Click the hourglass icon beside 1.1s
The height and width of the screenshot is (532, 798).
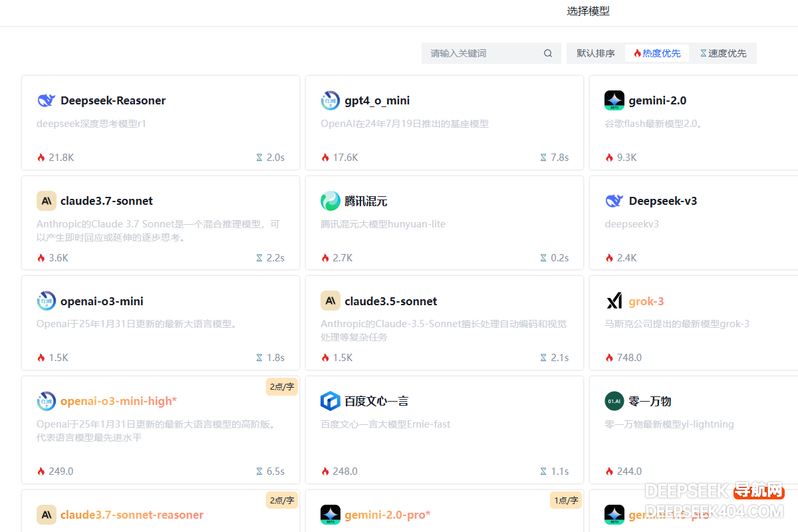[x=543, y=471]
